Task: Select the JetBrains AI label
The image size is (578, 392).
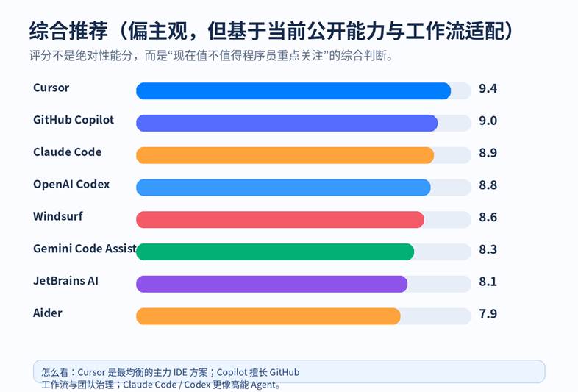Action: click(65, 281)
